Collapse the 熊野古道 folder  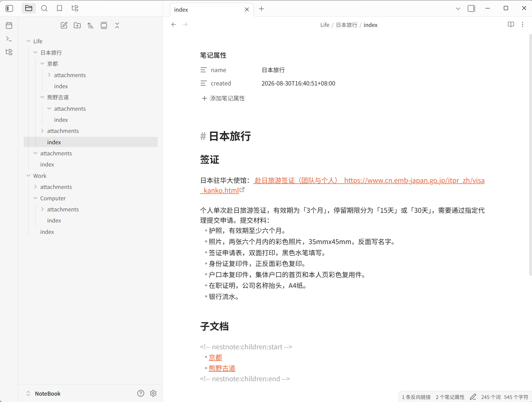point(42,97)
